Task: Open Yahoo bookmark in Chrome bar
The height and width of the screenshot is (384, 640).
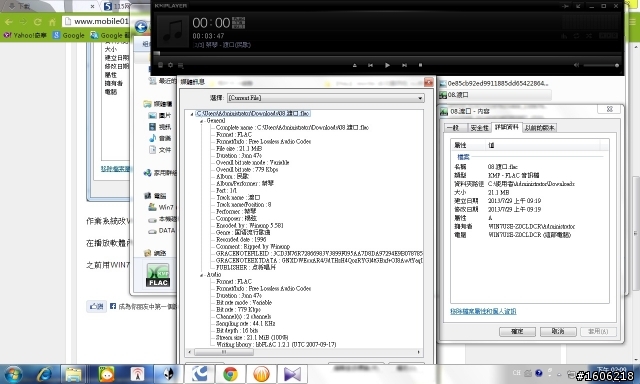Action: pyautogui.click(x=24, y=36)
